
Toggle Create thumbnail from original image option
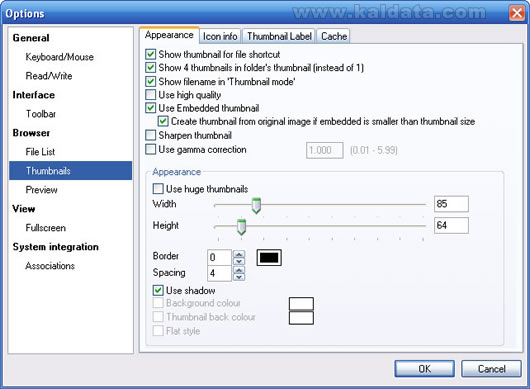[x=163, y=121]
